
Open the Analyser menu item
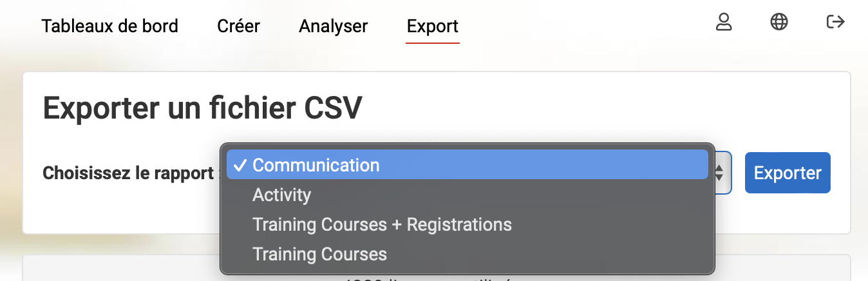(334, 26)
